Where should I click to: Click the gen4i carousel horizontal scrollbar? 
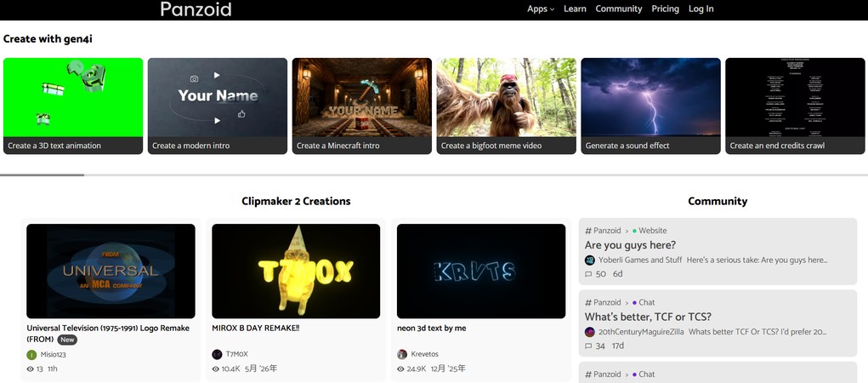(x=42, y=175)
